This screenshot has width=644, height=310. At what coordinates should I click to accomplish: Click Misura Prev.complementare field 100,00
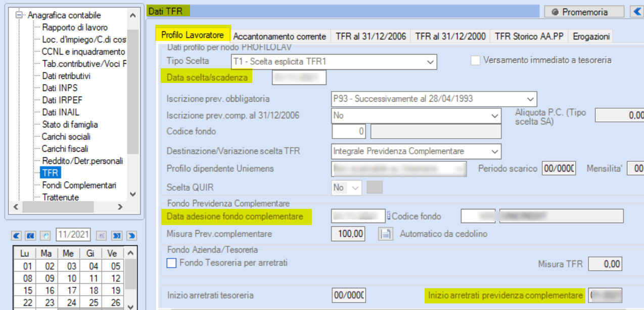(348, 234)
